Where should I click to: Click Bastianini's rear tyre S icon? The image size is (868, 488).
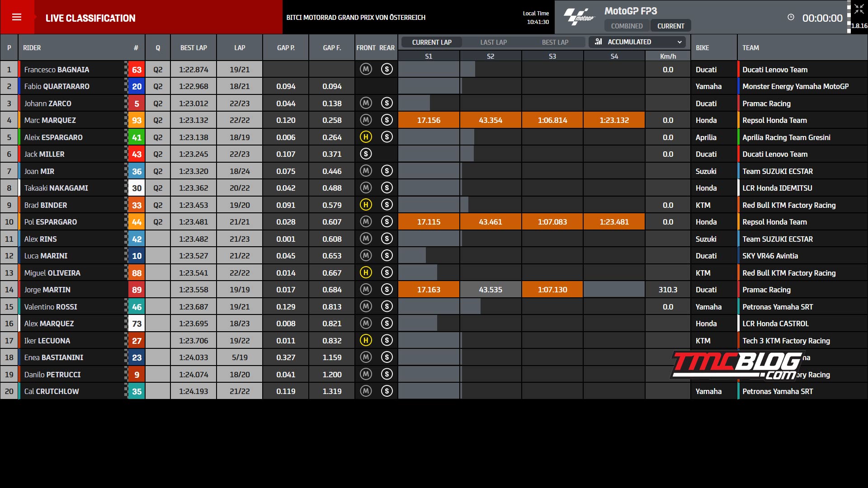point(387,357)
